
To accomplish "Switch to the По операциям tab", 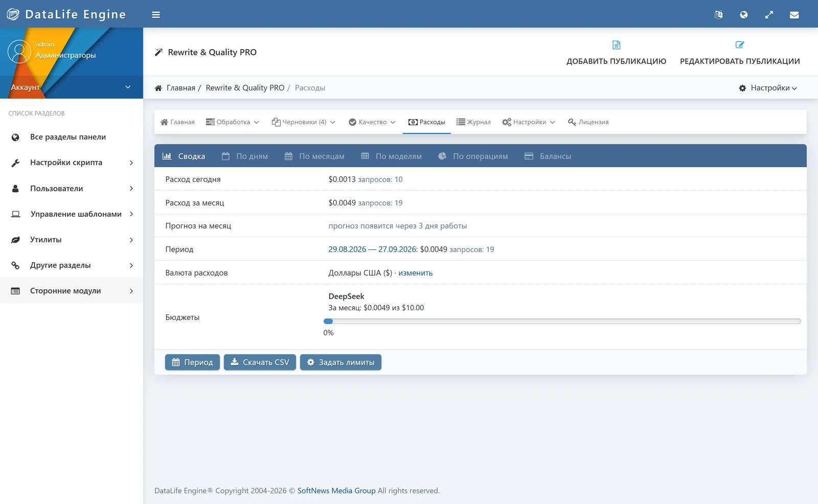I will [473, 156].
